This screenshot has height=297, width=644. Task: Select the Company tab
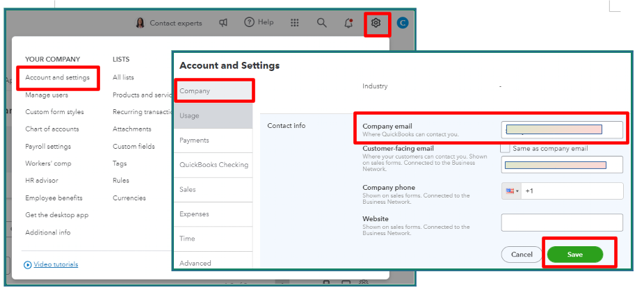pos(214,91)
